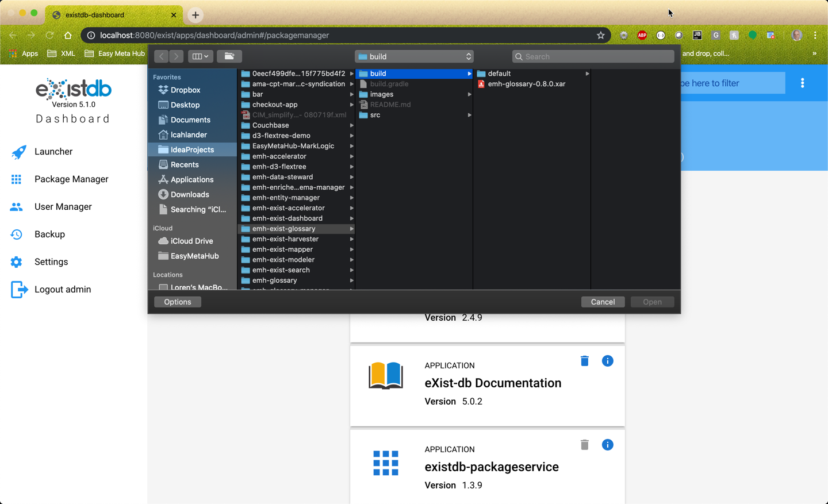Switch to existdb-dashboard browser tab
The width and height of the screenshot is (828, 504).
(114, 15)
